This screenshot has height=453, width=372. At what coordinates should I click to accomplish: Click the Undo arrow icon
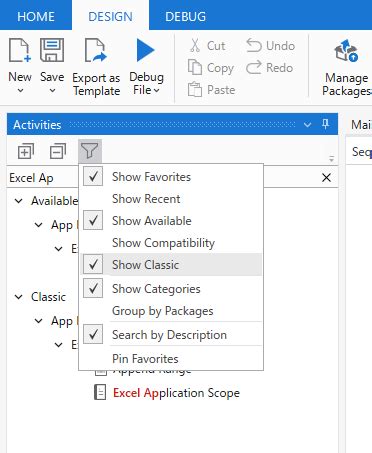(254, 46)
